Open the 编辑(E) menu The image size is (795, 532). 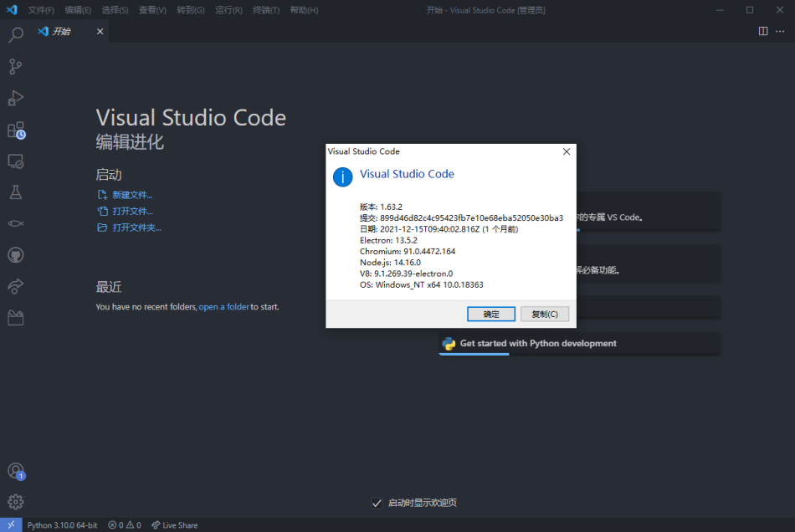point(78,10)
